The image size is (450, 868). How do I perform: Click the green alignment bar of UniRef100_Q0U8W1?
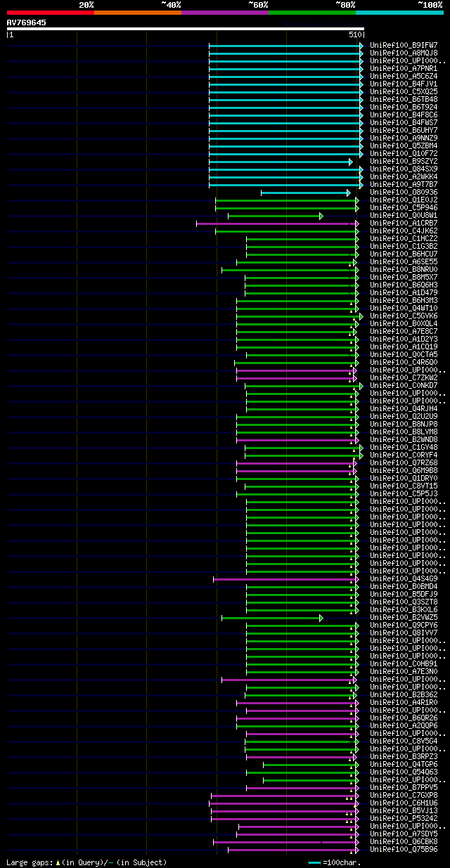pyautogui.click(x=275, y=216)
